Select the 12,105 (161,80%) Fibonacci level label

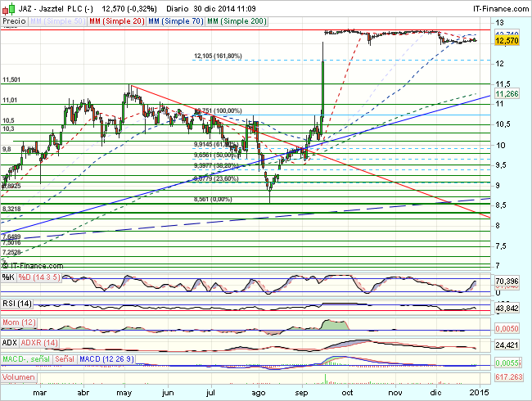218,56
